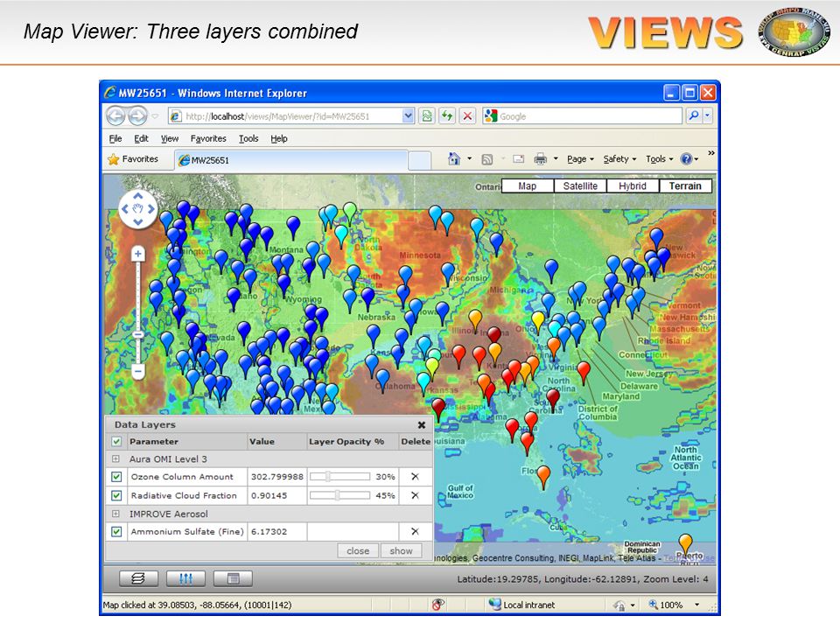This screenshot has height=630, width=840.
Task: Open recent pages dropdown beside Forward arrow
Action: pos(156,116)
